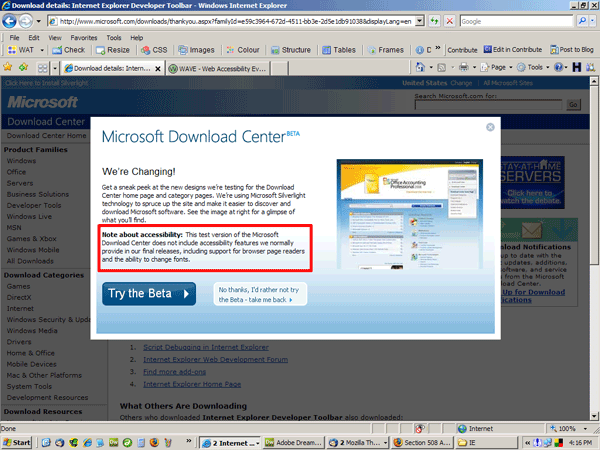
Task: Click the Resize toolbar button
Action: (113, 50)
